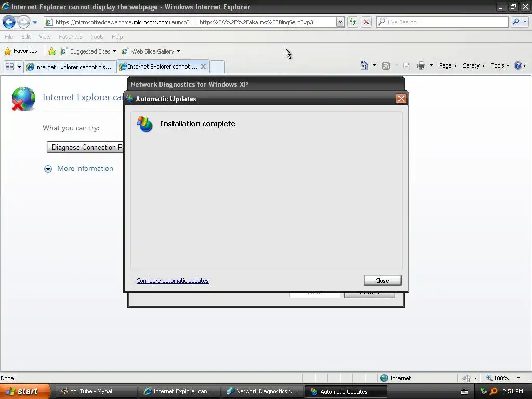Open the Safety command menu
The height and width of the screenshot is (399, 532).
click(x=474, y=65)
